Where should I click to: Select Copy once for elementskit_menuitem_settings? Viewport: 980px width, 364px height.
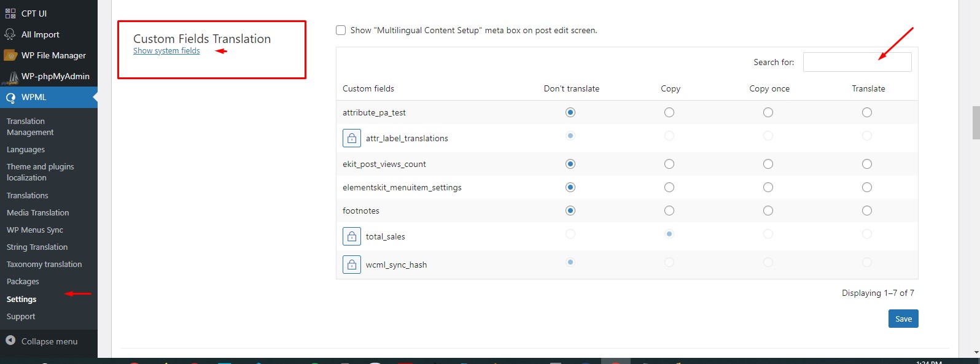tap(768, 187)
